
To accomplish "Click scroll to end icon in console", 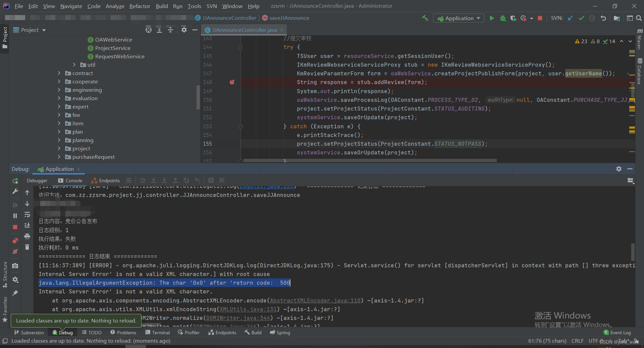I will pyautogui.click(x=27, y=225).
